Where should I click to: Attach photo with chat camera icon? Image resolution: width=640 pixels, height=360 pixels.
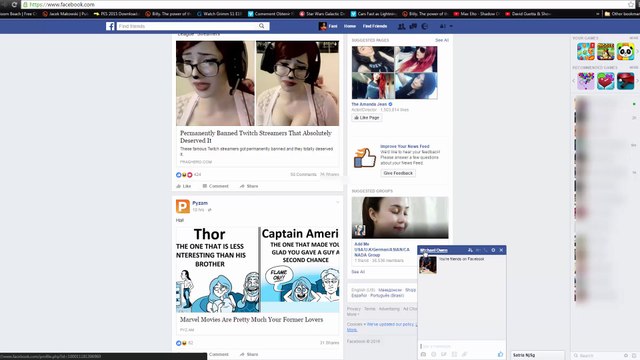pyautogui.click(x=423, y=354)
